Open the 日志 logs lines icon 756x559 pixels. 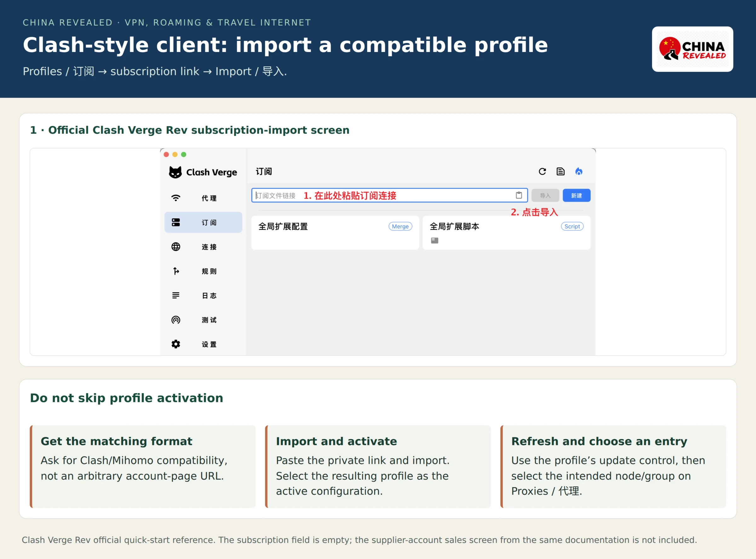(x=176, y=295)
